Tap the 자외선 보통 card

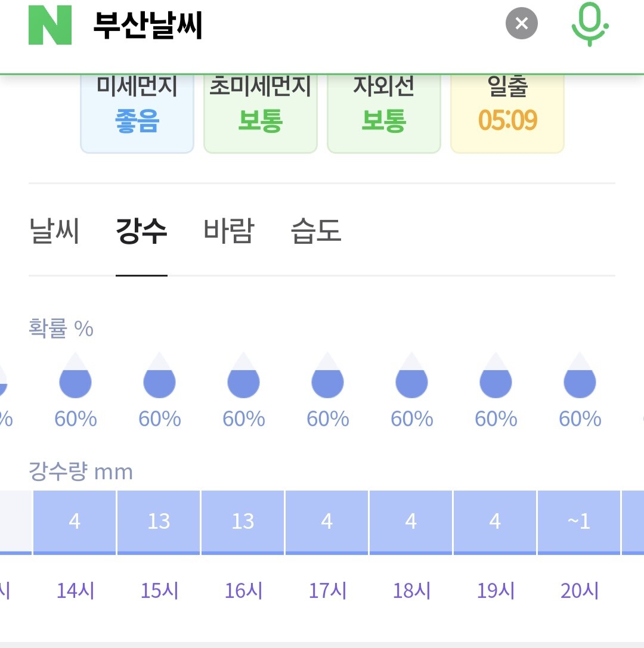coord(383,111)
